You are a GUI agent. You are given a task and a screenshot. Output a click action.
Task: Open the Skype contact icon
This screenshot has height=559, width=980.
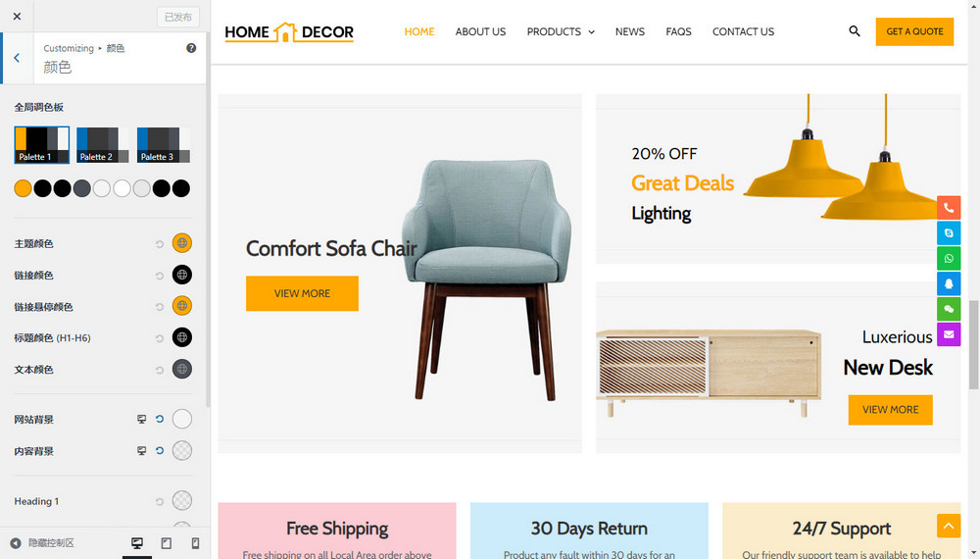948,232
